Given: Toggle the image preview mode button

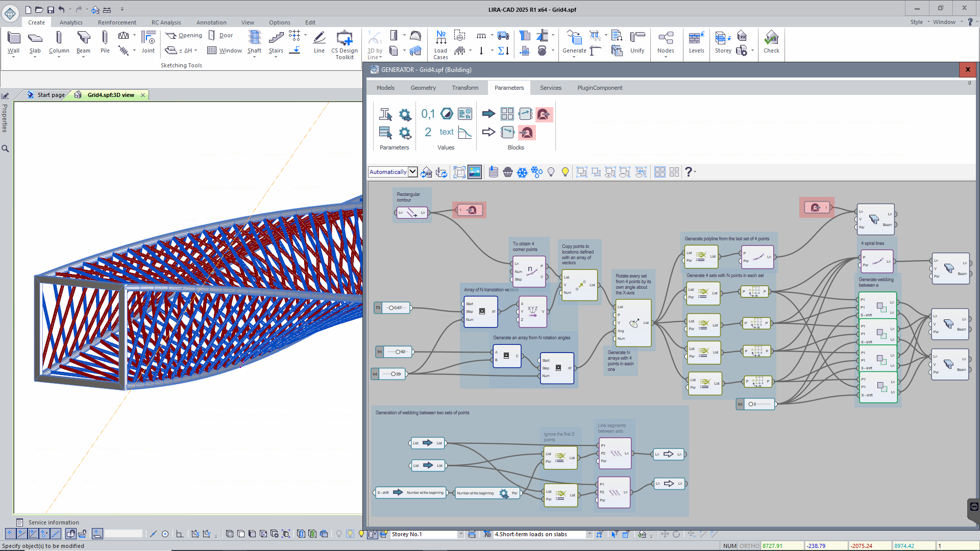Looking at the screenshot, I should pos(475,172).
